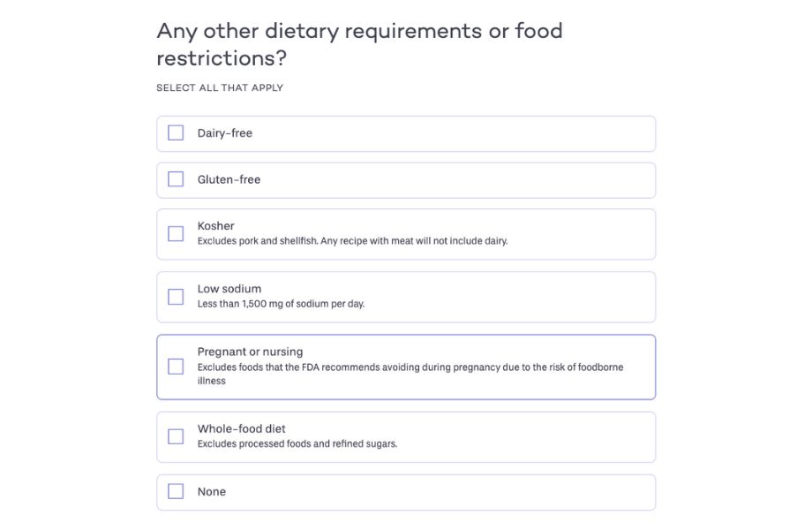Select the None option card

coord(406,491)
